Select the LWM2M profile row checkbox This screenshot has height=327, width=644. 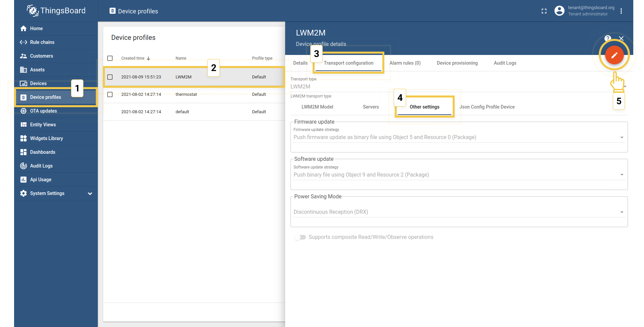pyautogui.click(x=110, y=77)
